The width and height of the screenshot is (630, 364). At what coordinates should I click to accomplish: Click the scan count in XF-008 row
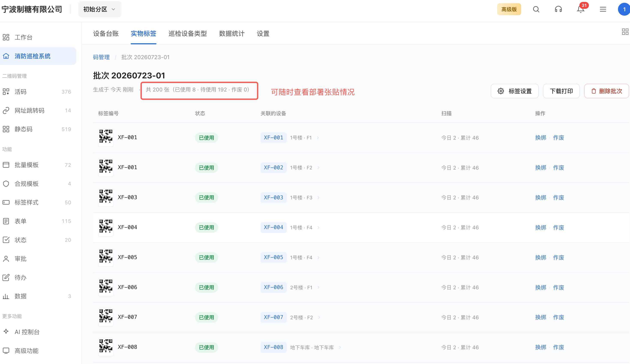click(x=460, y=347)
